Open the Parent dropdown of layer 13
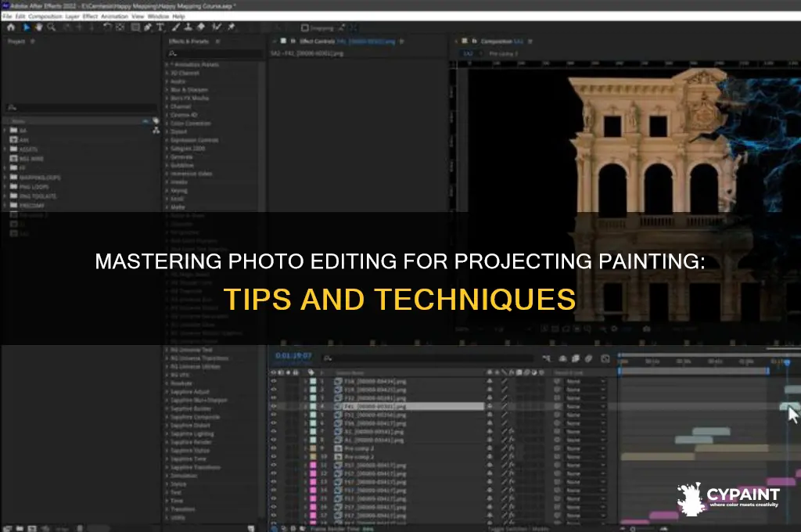 [585, 481]
